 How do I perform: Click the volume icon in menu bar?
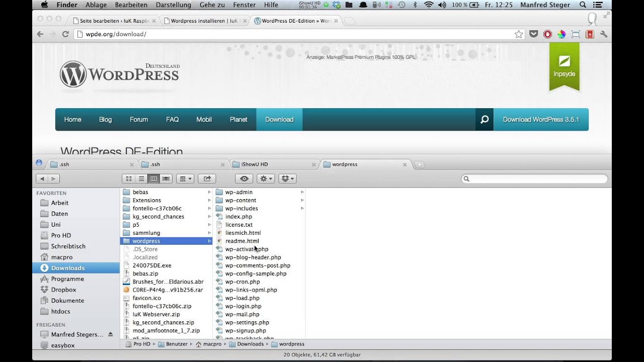click(x=442, y=5)
